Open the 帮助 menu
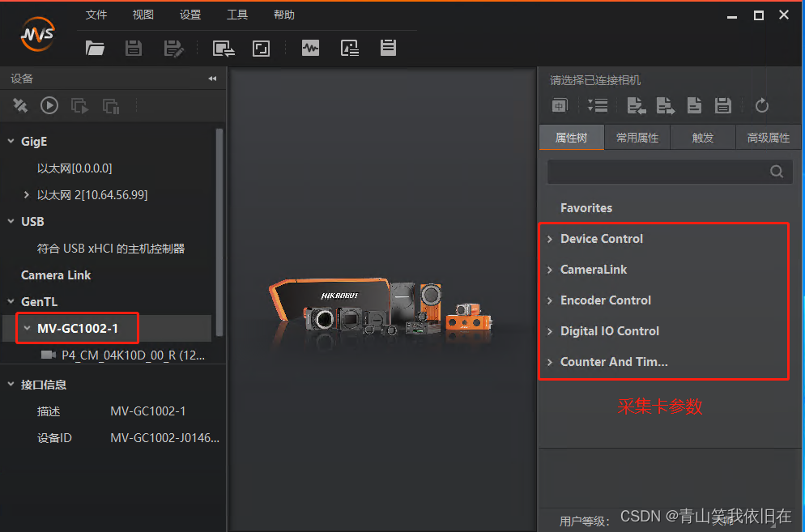The image size is (805, 532). coord(284,15)
